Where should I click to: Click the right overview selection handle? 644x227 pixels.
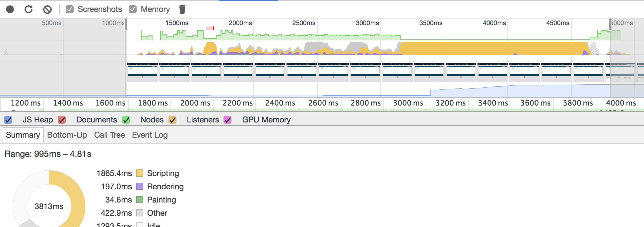[610, 25]
